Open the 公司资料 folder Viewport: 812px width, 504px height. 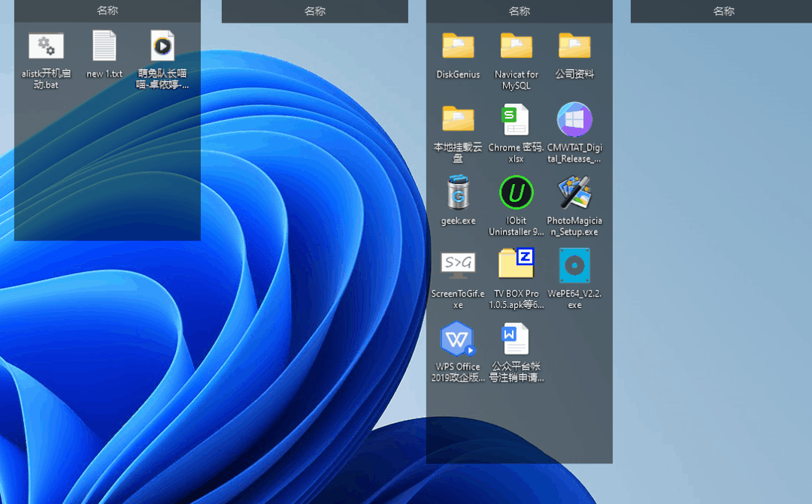(x=574, y=46)
